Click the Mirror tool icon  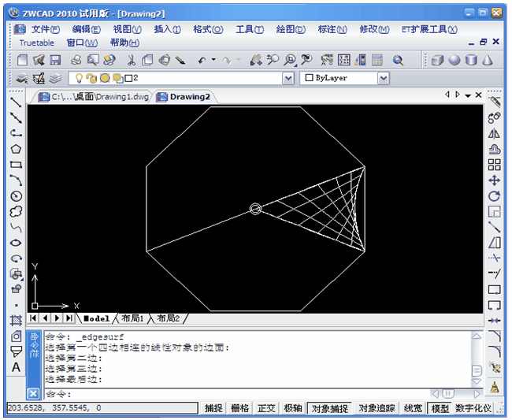(495, 134)
